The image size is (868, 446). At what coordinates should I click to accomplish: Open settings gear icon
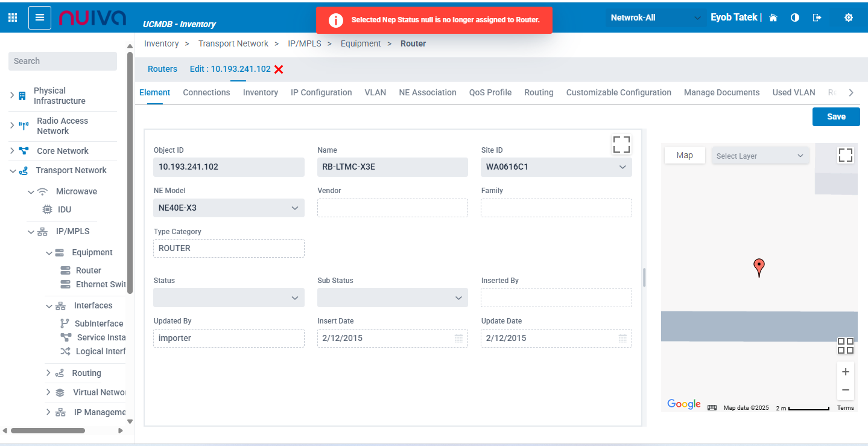pos(849,18)
